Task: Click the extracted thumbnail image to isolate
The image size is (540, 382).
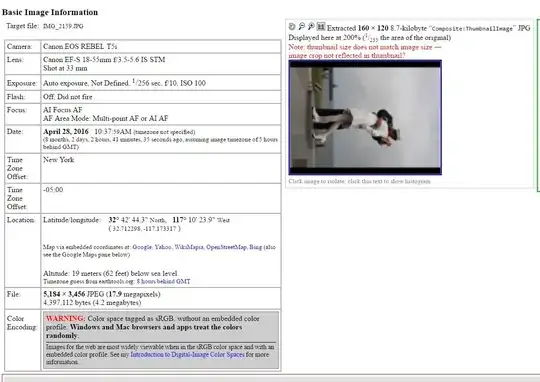Action: [x=365, y=117]
